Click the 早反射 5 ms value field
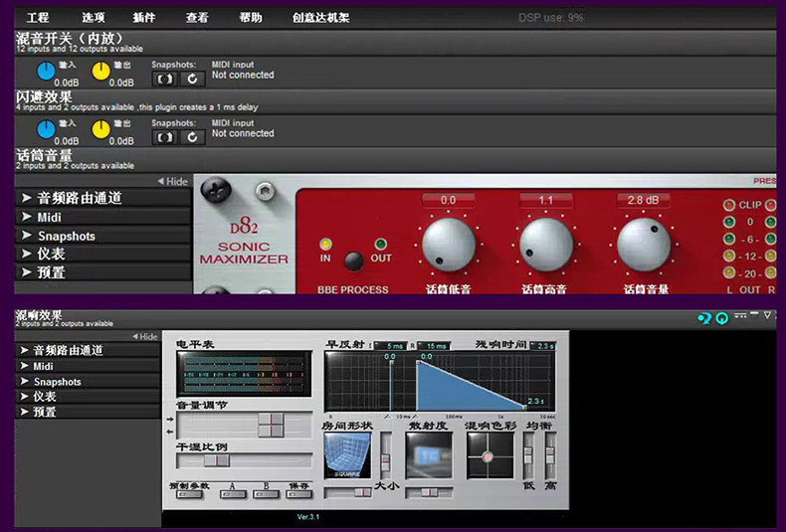 click(390, 346)
